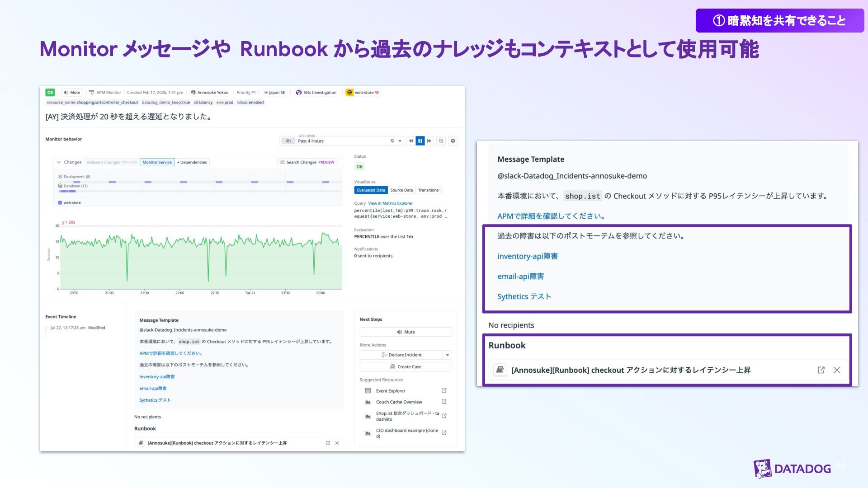Select the + Dependencies tab
This screenshot has width=868, height=488.
192,162
